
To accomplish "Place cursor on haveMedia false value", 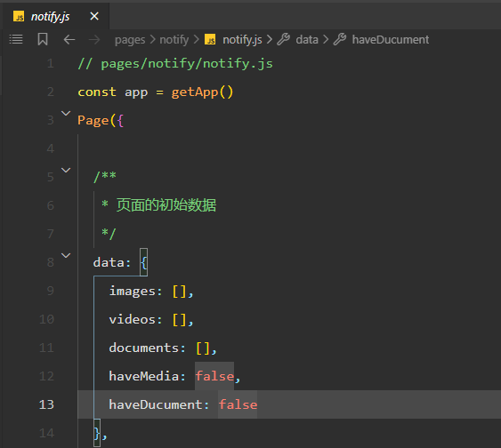I will pyautogui.click(x=214, y=376).
